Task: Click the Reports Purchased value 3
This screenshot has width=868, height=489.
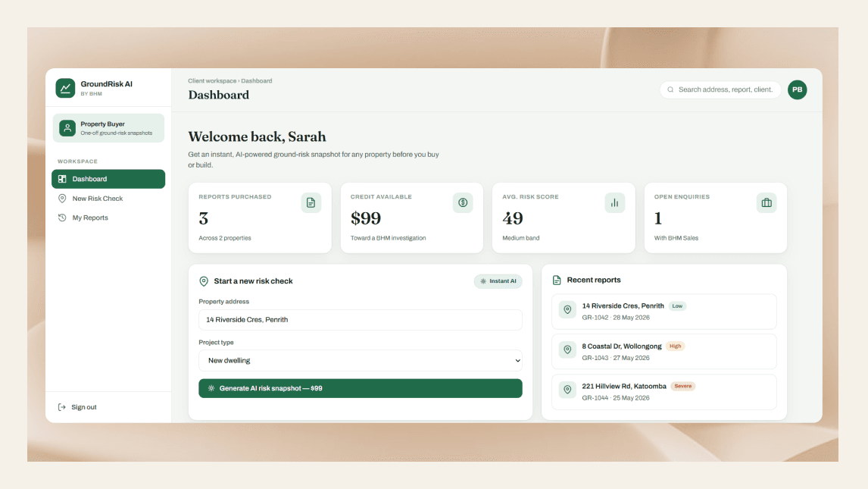Action: tap(204, 218)
